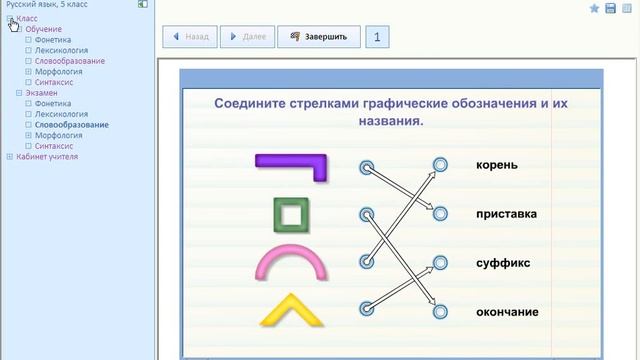Click Далее button
Screen dimensions: 640x360
[247, 37]
